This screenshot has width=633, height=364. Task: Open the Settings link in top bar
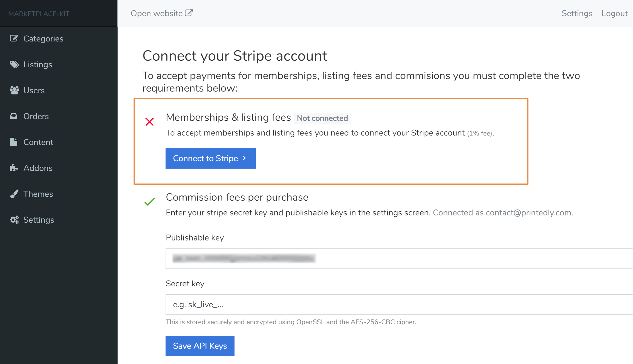[x=577, y=13]
